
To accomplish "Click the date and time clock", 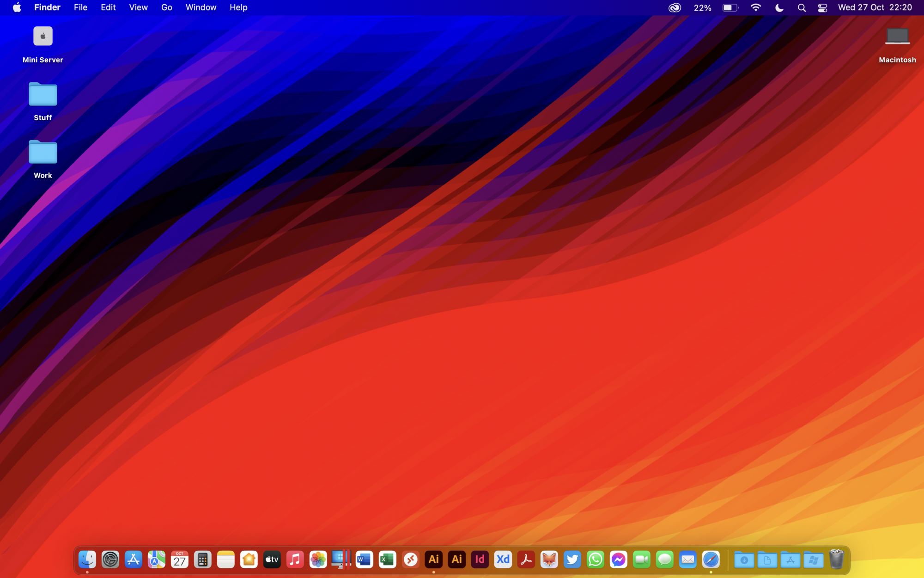I will pyautogui.click(x=875, y=7).
